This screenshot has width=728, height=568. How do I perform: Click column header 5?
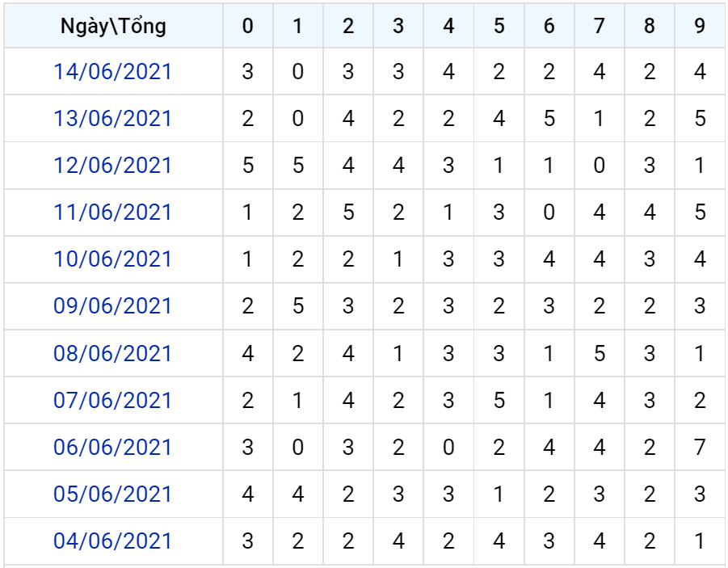pos(499,26)
